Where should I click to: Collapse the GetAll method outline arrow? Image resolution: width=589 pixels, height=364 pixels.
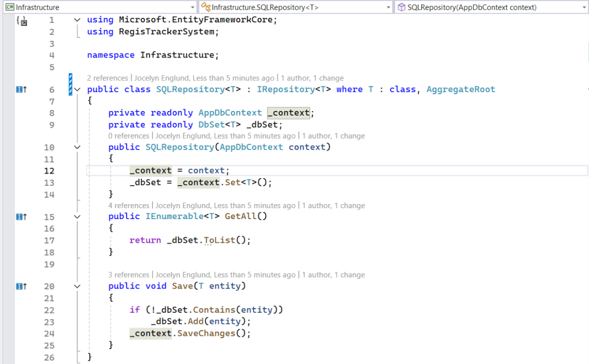pyautogui.click(x=78, y=217)
